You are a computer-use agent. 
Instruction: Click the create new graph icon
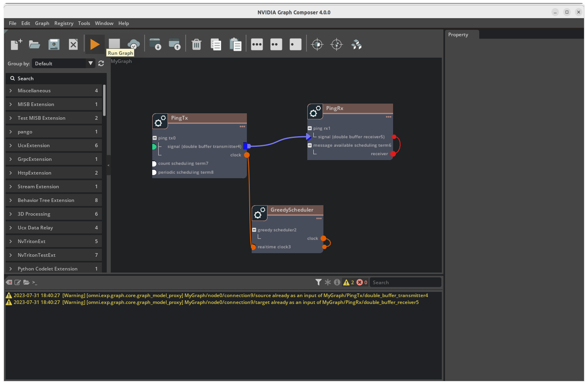pyautogui.click(x=15, y=44)
